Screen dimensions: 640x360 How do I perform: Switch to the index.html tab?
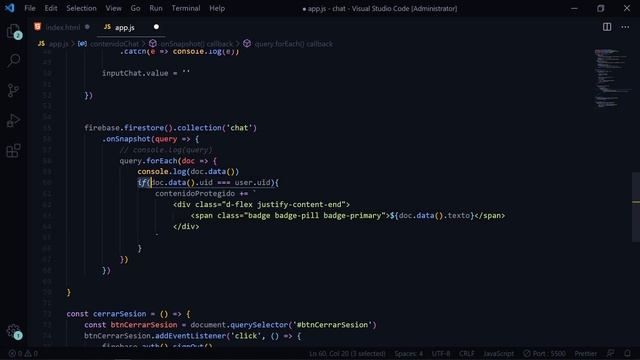[62, 27]
